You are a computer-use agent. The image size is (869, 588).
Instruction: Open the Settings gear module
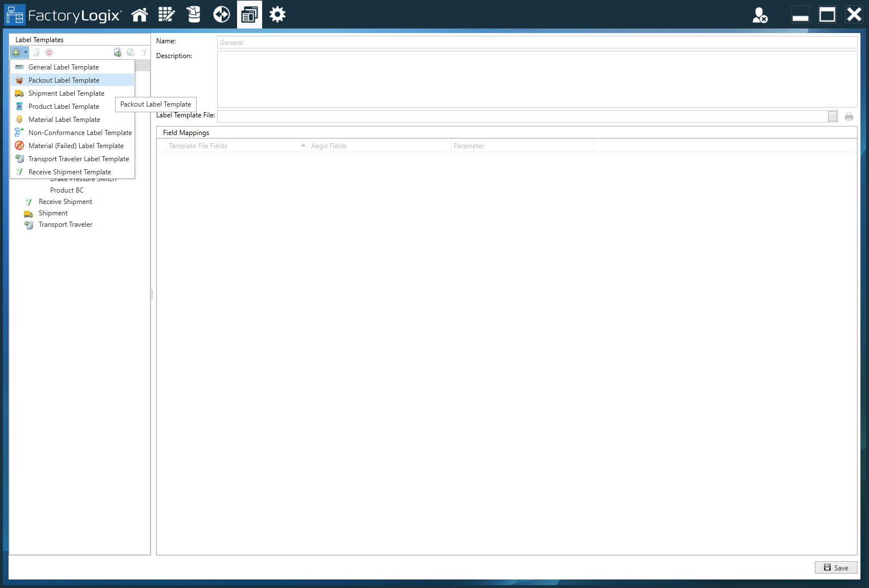pyautogui.click(x=278, y=14)
